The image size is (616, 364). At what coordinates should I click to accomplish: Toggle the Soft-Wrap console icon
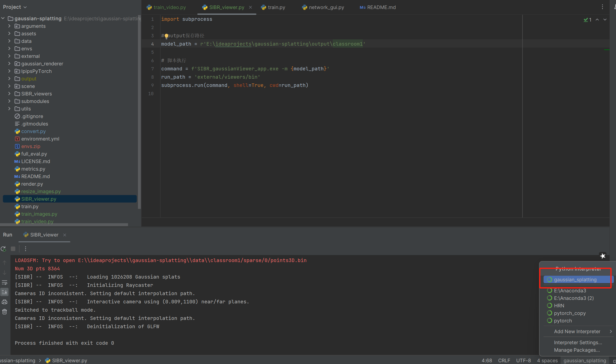pos(5,283)
